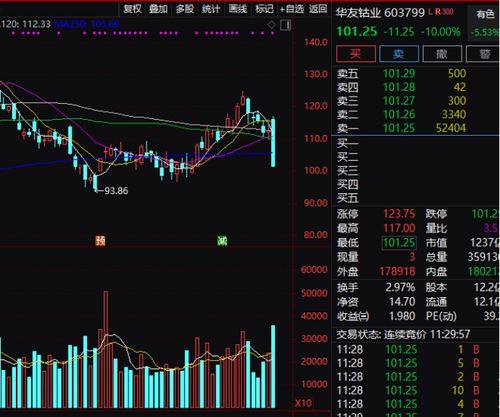Toggle the side panel layout icon
The image size is (500, 417).
285,25
